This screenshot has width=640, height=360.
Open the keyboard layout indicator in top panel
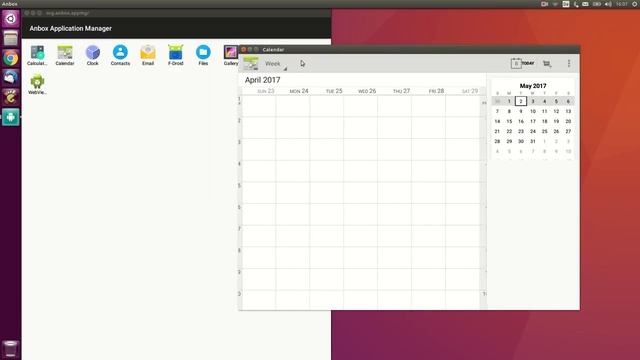(x=566, y=4)
